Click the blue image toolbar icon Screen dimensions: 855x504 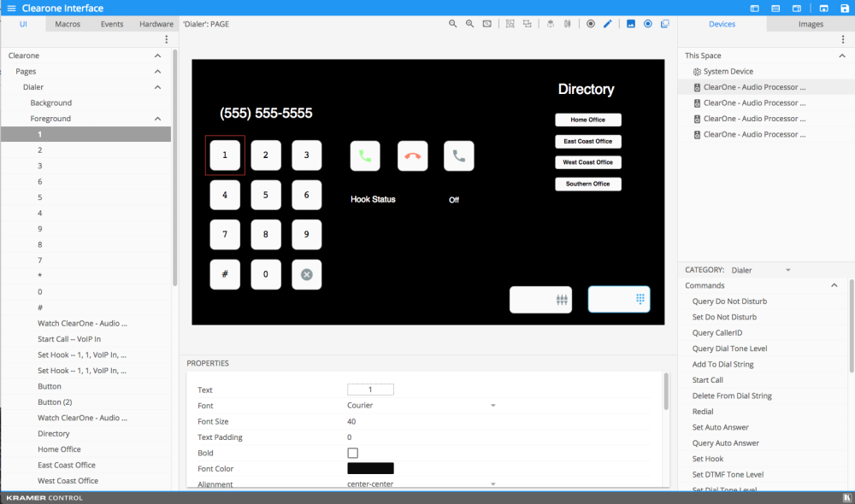click(631, 24)
